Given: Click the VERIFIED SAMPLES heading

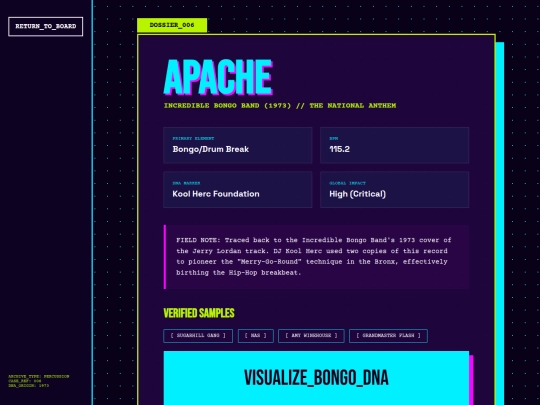Looking at the screenshot, I should click(199, 313).
